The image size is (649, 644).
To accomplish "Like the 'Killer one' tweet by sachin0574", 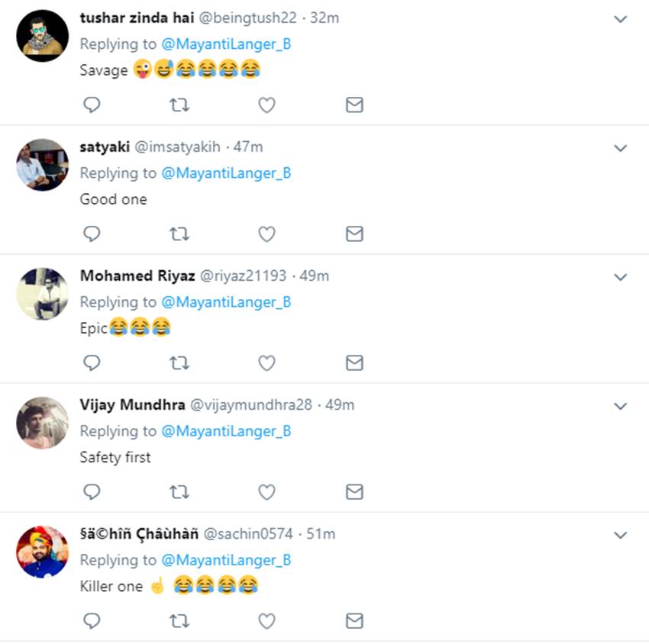I will pyautogui.click(x=266, y=621).
